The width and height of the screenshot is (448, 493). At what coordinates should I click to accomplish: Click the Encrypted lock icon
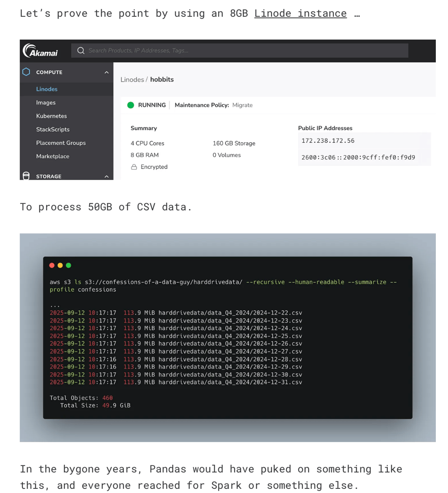pos(134,167)
